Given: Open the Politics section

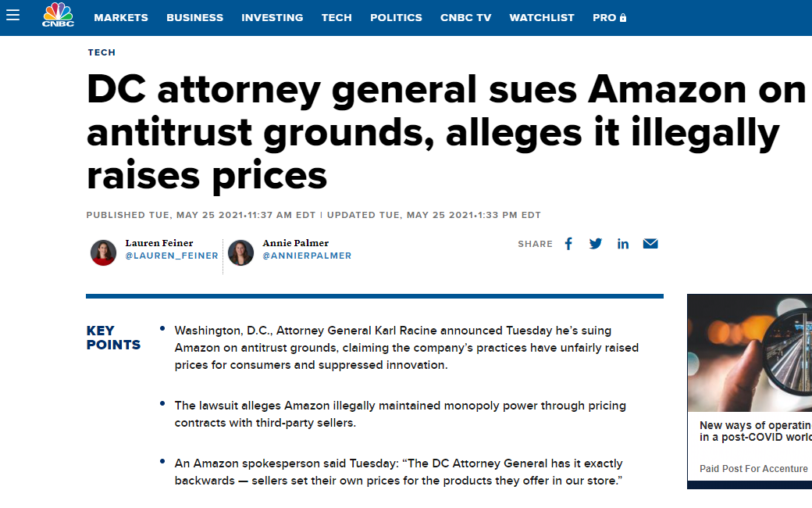Looking at the screenshot, I should tap(396, 18).
